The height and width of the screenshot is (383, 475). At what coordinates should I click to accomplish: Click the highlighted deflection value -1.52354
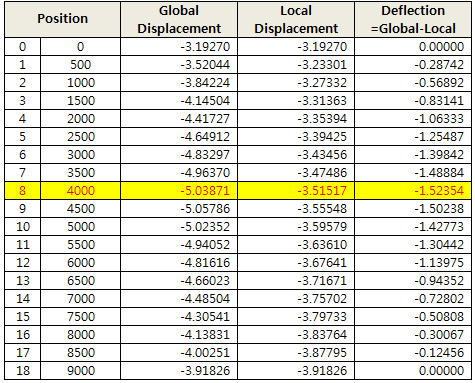coord(413,191)
